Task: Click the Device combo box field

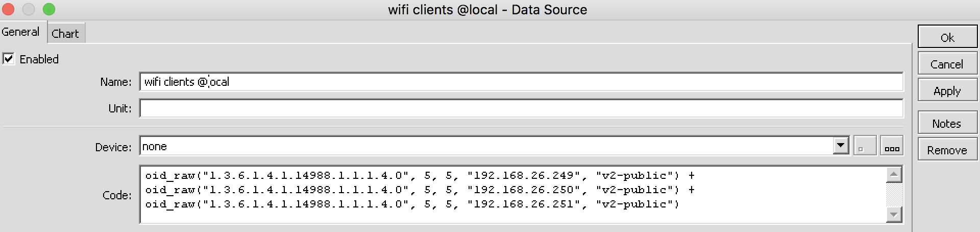Action: point(485,147)
